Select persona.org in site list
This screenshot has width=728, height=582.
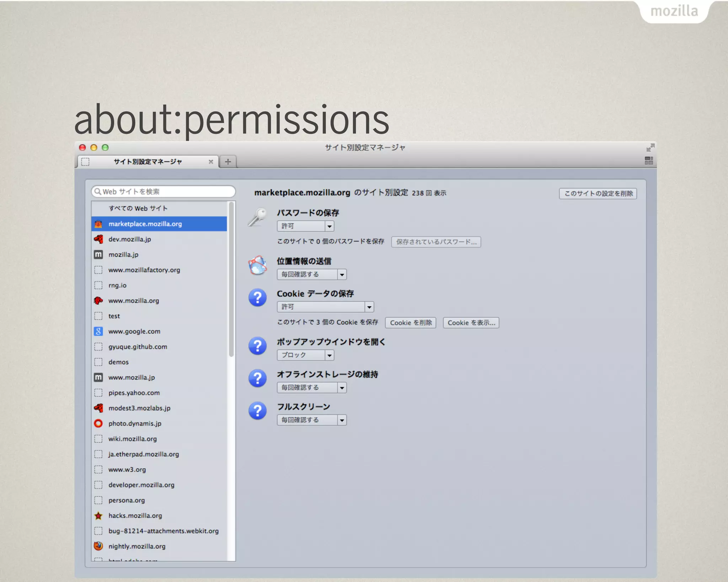click(159, 500)
